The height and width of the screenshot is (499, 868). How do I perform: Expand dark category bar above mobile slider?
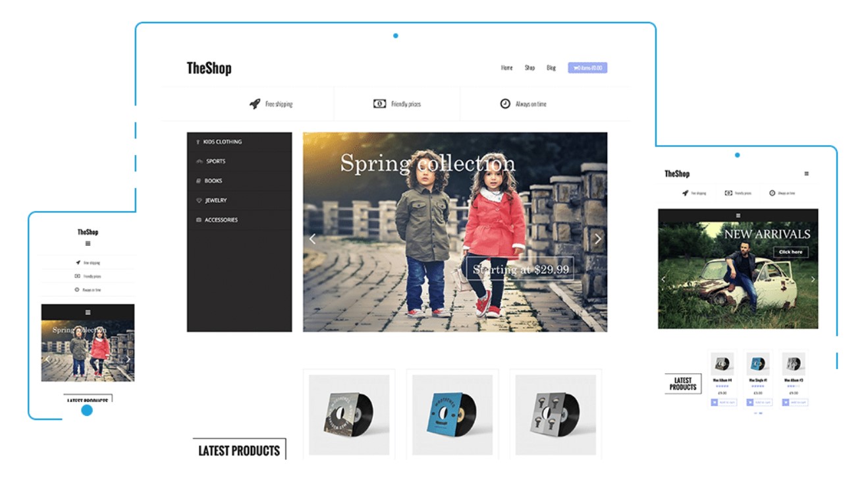click(88, 312)
